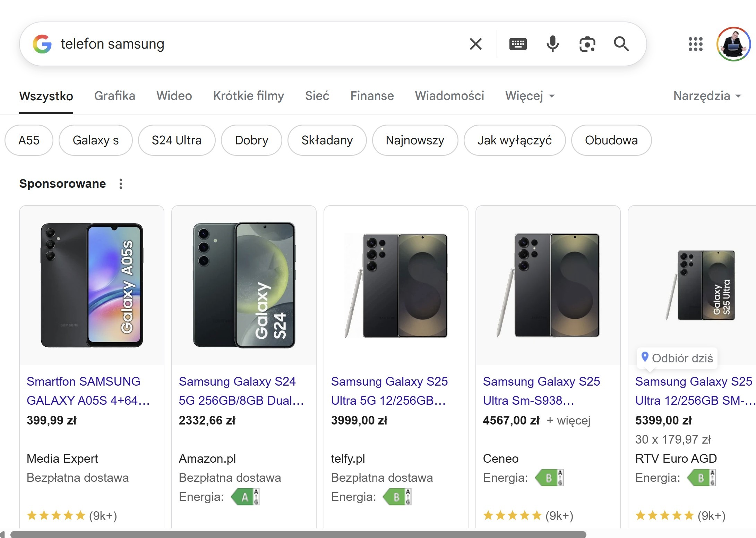
Task: Click the 3999,00 zł price
Action: point(359,420)
